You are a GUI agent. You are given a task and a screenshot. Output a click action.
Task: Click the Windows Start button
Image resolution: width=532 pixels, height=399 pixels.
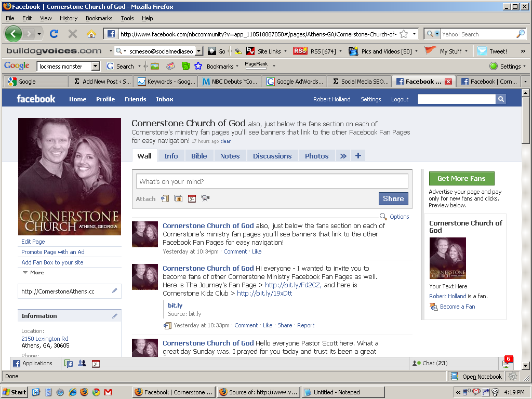pyautogui.click(x=14, y=392)
